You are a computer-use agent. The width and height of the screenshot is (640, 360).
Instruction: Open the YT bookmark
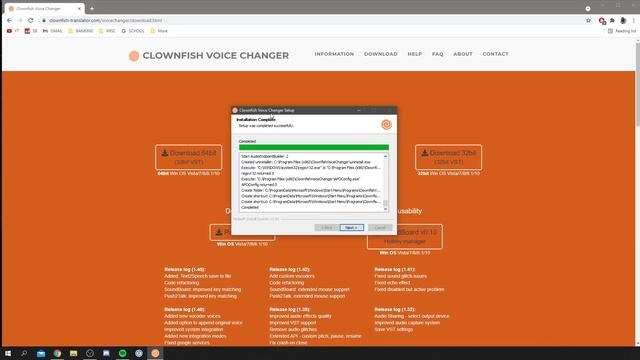pyautogui.click(x=13, y=31)
